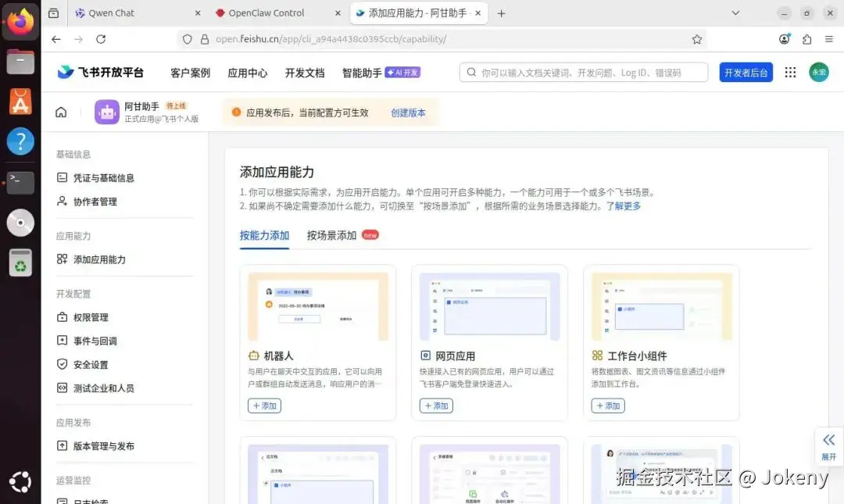The image size is (844, 504).
Task: Close the OpenClaw Control tab
Action: coord(338,13)
